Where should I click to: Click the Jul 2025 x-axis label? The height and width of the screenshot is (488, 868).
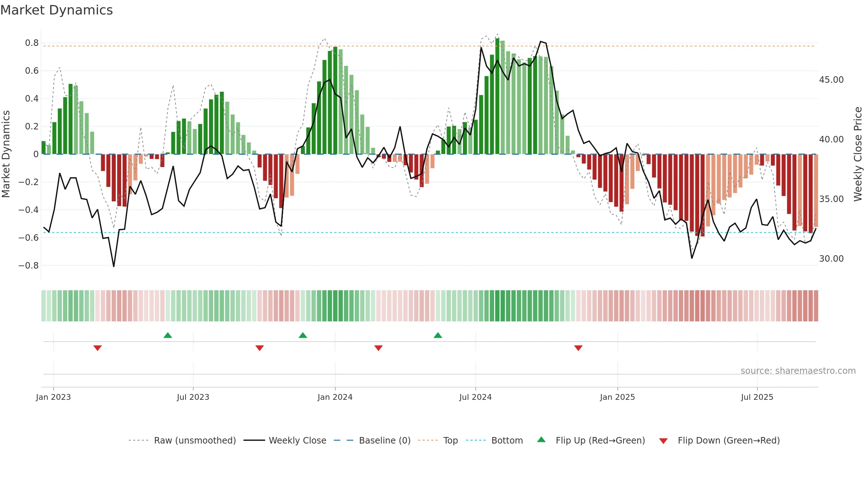(x=757, y=397)
